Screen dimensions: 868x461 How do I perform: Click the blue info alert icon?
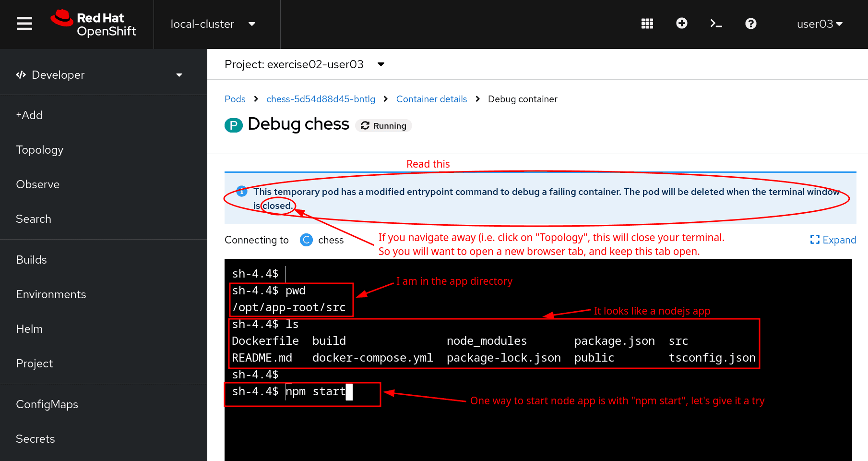coord(242,191)
